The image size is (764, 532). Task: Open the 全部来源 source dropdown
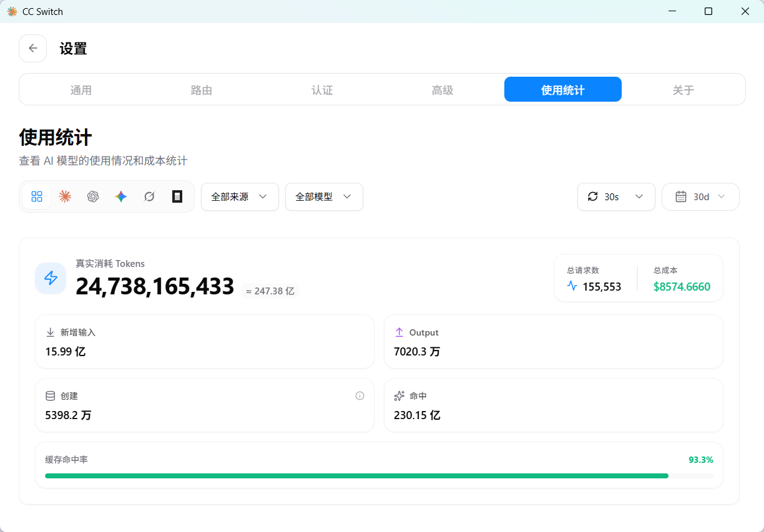[240, 196]
